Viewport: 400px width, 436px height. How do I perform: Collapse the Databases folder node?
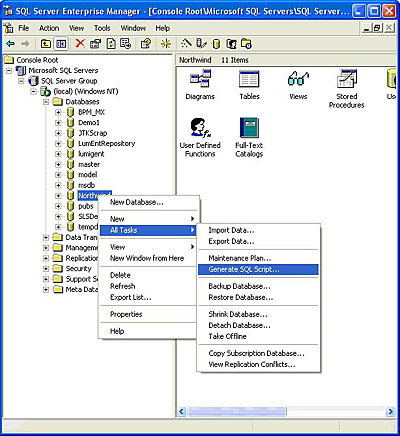(46, 101)
